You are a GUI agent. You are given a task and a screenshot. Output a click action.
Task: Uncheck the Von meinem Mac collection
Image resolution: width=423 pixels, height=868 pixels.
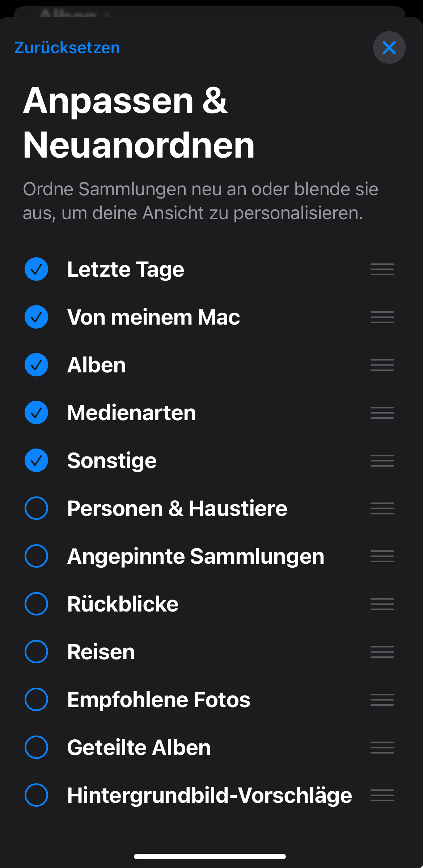pos(36,317)
